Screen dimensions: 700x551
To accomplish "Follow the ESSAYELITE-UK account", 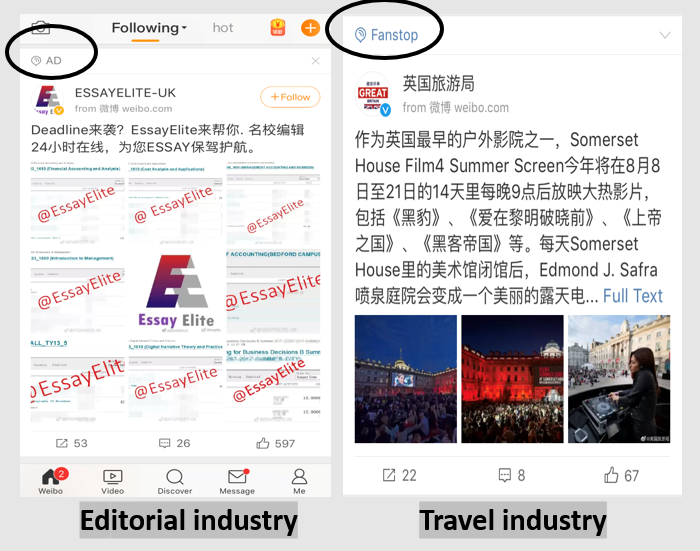I will (290, 97).
